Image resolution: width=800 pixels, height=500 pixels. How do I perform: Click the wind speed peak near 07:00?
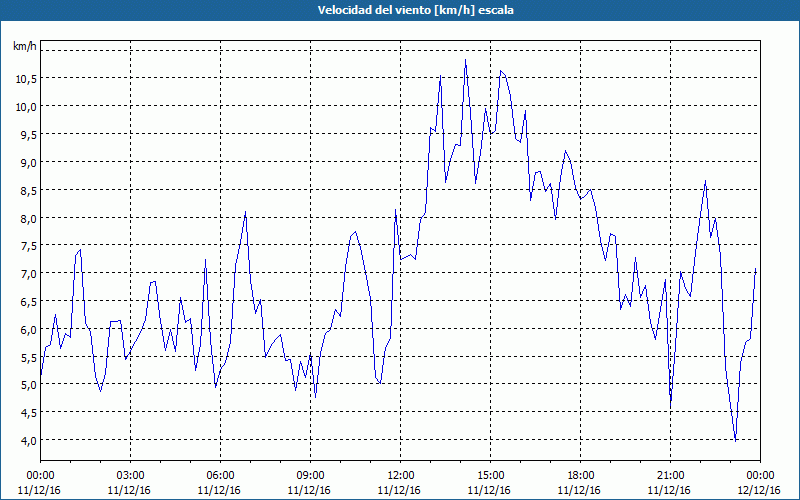[x=245, y=211]
